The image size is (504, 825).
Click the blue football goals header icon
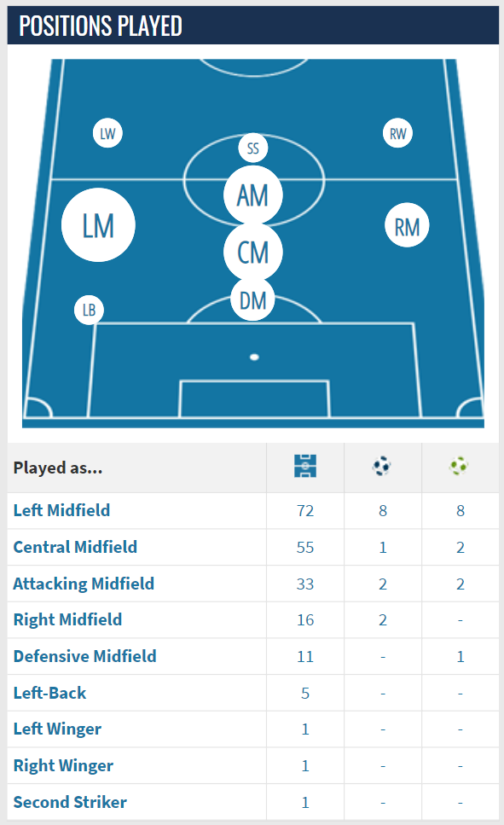382,466
